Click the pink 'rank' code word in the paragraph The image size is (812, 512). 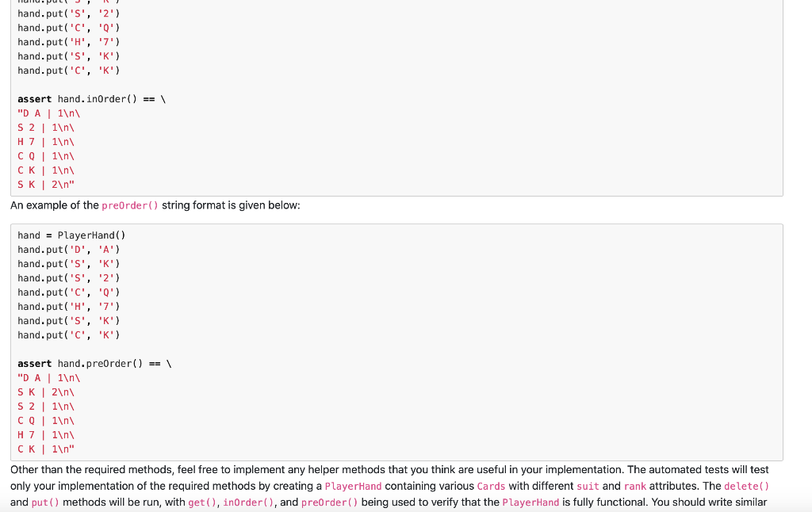point(635,486)
